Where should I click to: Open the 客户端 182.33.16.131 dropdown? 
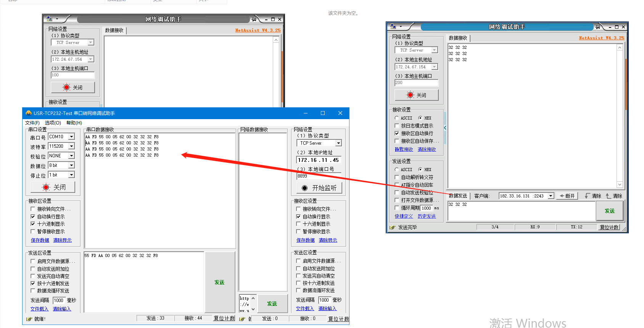click(x=551, y=196)
